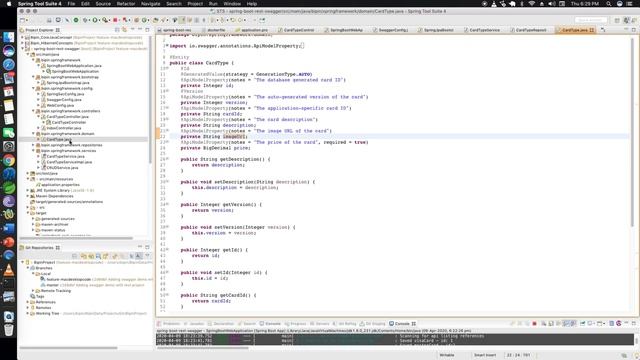This screenshot has width=640, height=360.
Task: Maximize the Project Explorer panel
Action: pyautogui.click(x=147, y=30)
